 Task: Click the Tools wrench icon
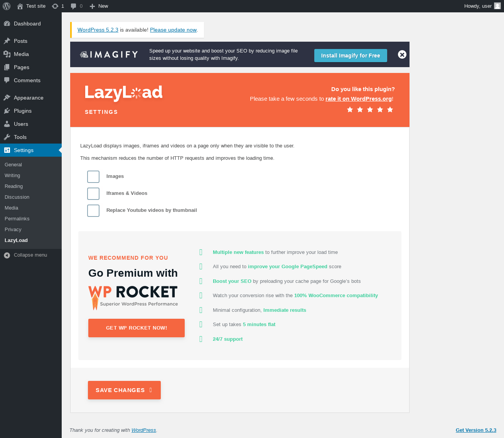click(x=7, y=137)
